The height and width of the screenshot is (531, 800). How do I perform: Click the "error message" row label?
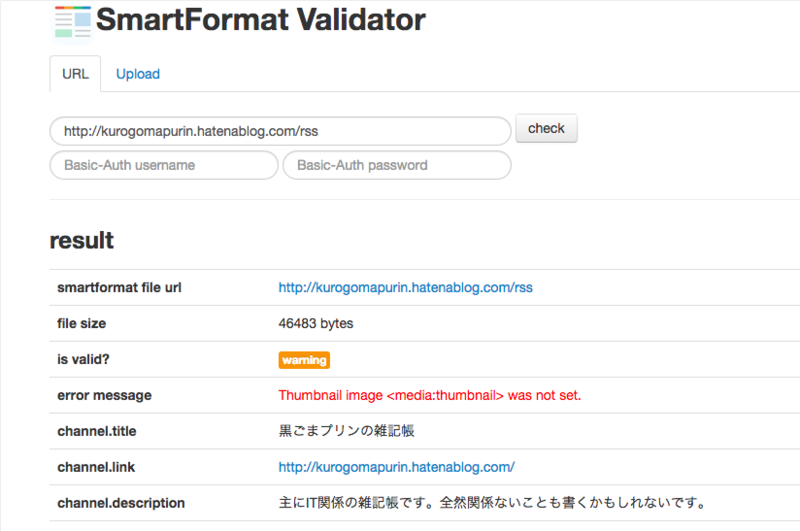[x=104, y=395]
